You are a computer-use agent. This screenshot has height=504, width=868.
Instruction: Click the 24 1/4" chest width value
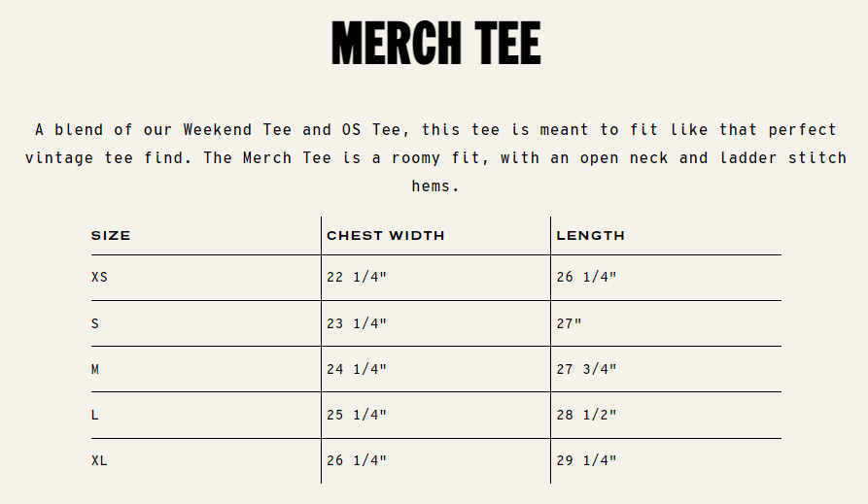pos(357,369)
